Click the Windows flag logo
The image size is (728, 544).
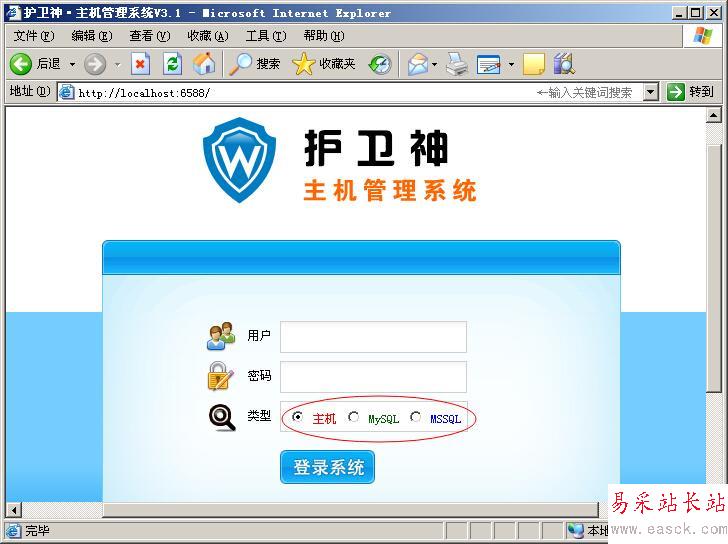703,36
